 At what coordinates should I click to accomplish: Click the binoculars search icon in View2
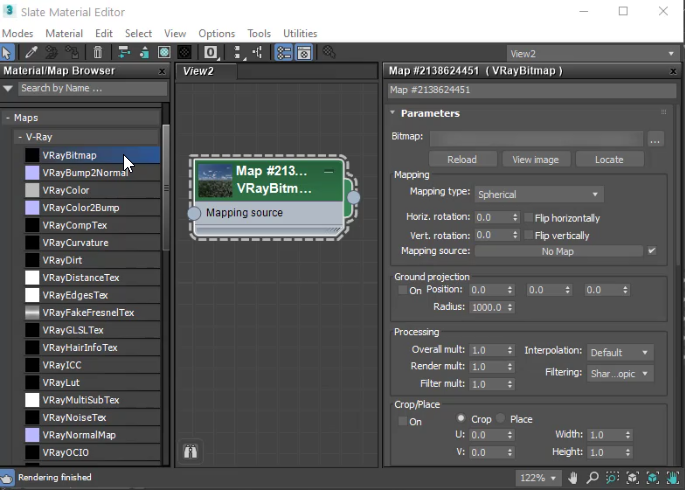pyautogui.click(x=190, y=451)
